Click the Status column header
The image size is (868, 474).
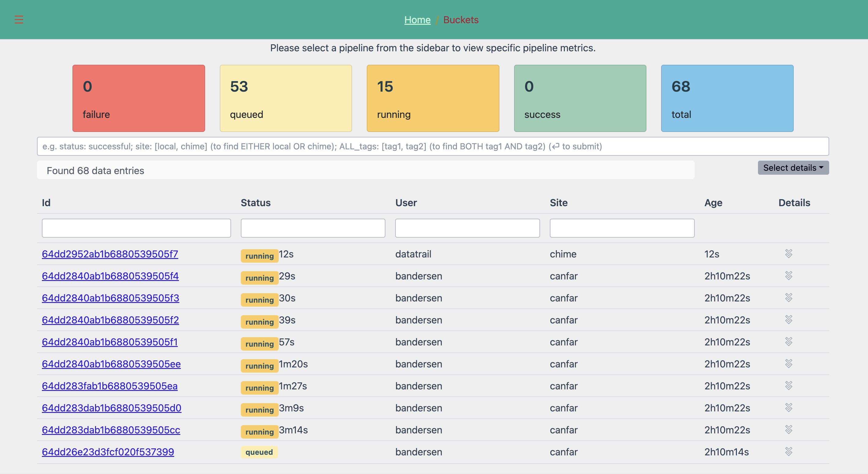pos(256,203)
